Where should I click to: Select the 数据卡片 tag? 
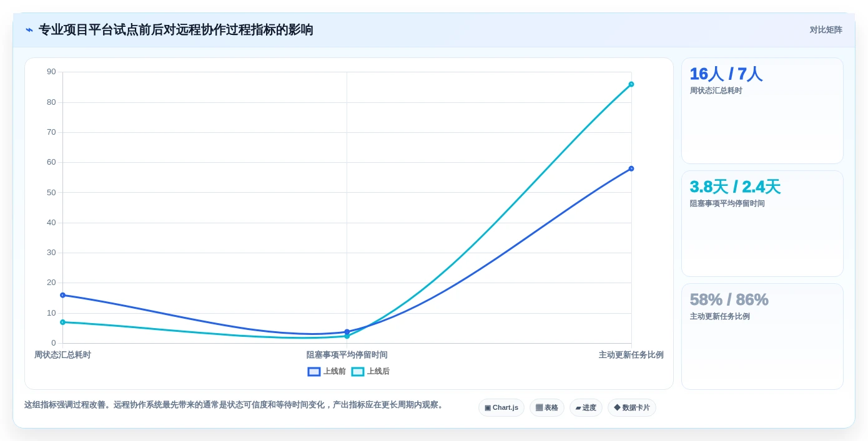pos(632,407)
